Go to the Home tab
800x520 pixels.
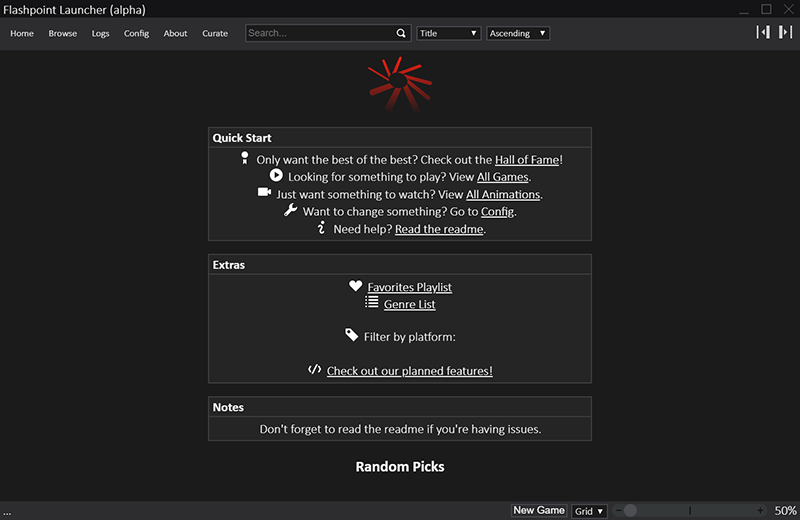tap(22, 33)
